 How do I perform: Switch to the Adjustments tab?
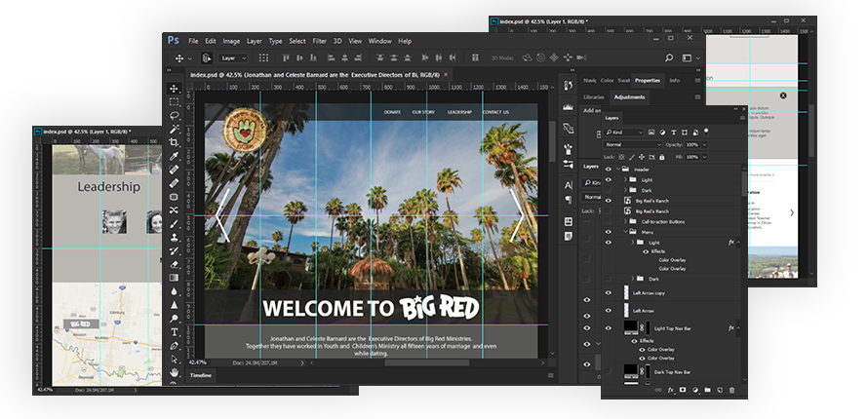(629, 97)
